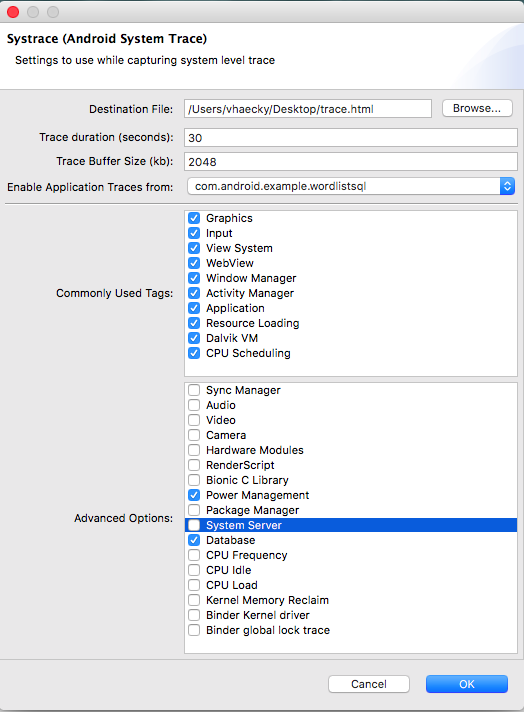Viewport: 524px width, 712px height.
Task: Cancel the Systrace dialog
Action: [369, 684]
